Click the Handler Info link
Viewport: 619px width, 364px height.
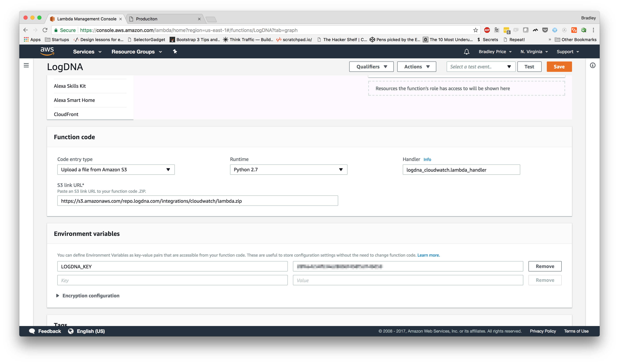(x=427, y=159)
